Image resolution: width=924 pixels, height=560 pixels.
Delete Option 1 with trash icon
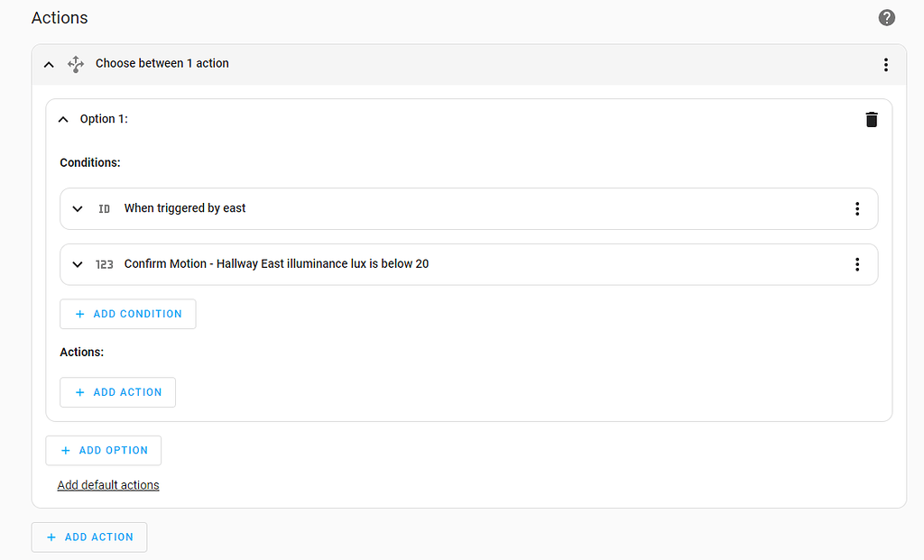(872, 119)
